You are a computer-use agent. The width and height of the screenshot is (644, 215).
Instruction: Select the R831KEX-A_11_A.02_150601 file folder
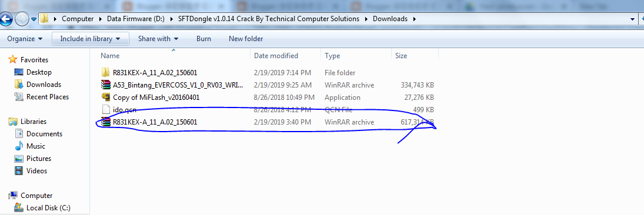(x=155, y=73)
